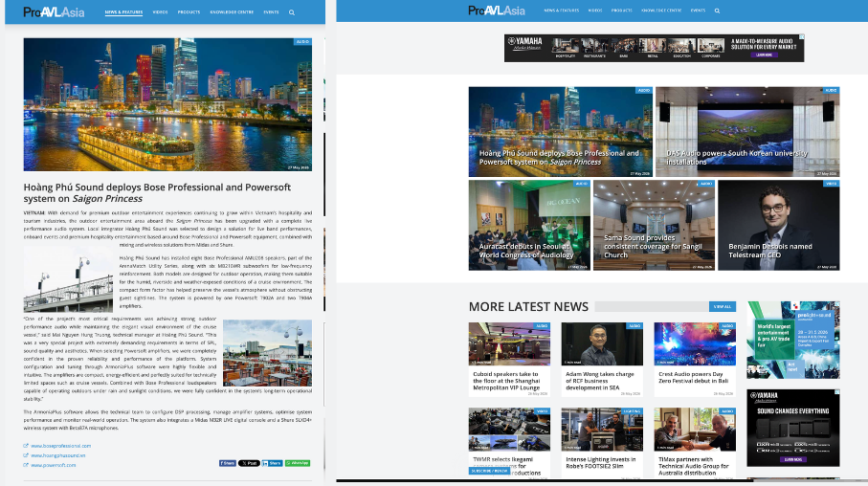Open Events menu in the left page
Viewport: 868px width, 486px height.
(x=271, y=12)
